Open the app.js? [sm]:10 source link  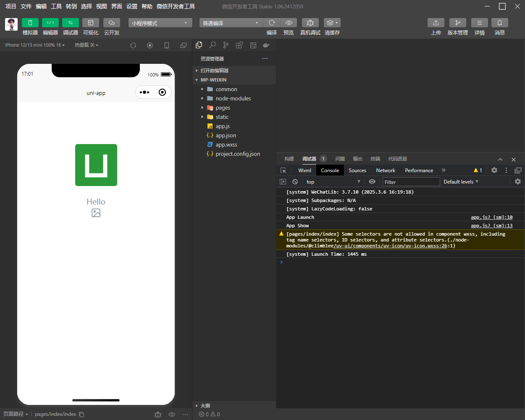click(x=492, y=217)
